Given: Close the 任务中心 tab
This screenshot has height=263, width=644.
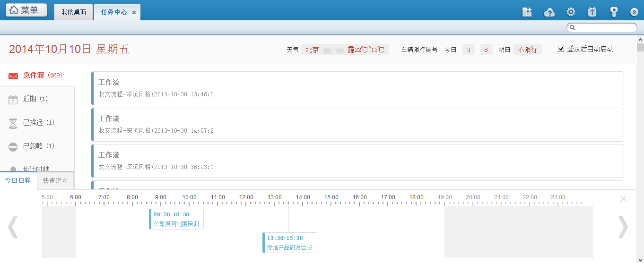Looking at the screenshot, I should [x=134, y=13].
